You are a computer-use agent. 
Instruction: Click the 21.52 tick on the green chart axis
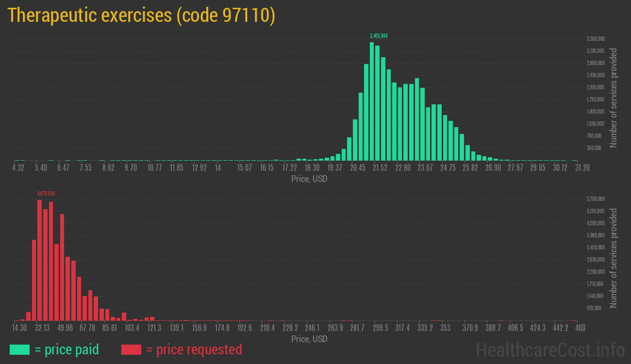(380, 167)
